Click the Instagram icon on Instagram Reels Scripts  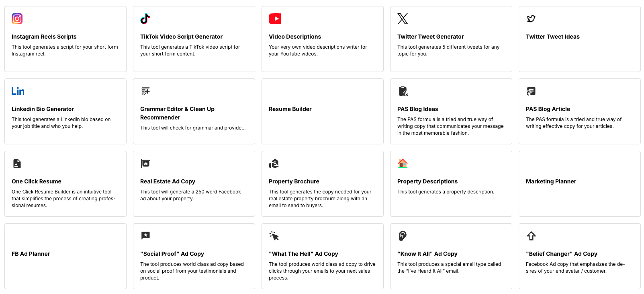[17, 19]
